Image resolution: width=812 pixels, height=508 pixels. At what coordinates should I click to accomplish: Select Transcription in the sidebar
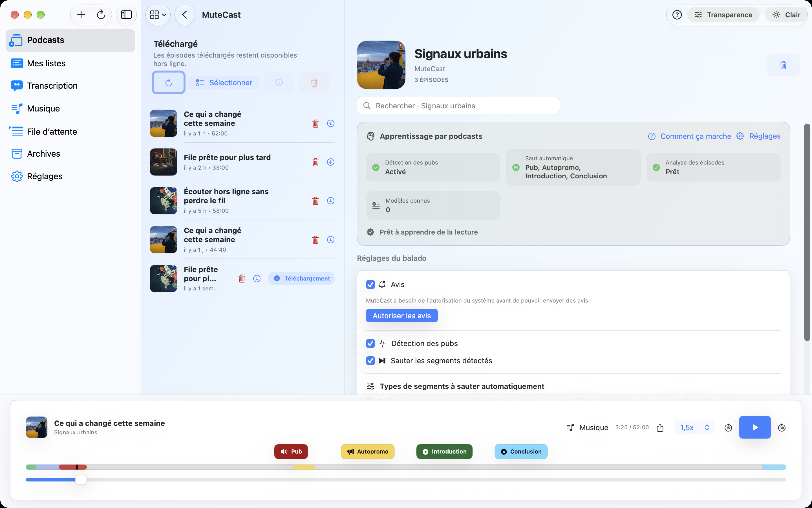(70, 86)
